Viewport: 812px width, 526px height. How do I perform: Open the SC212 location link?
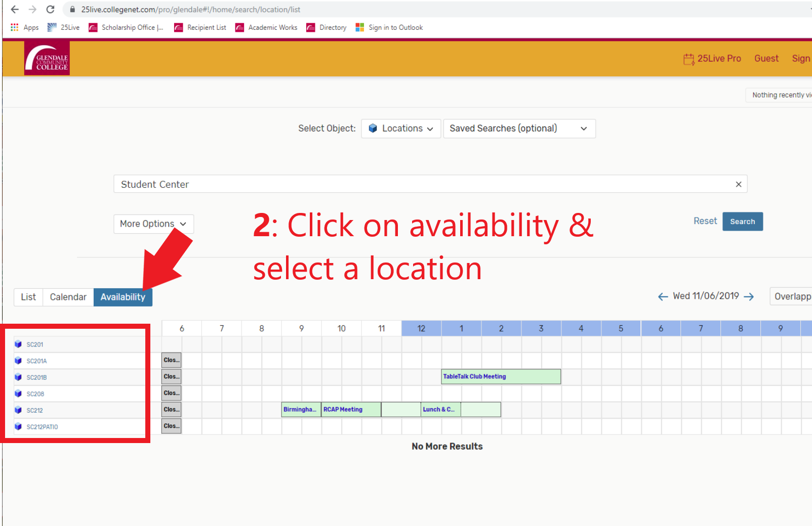tap(35, 410)
